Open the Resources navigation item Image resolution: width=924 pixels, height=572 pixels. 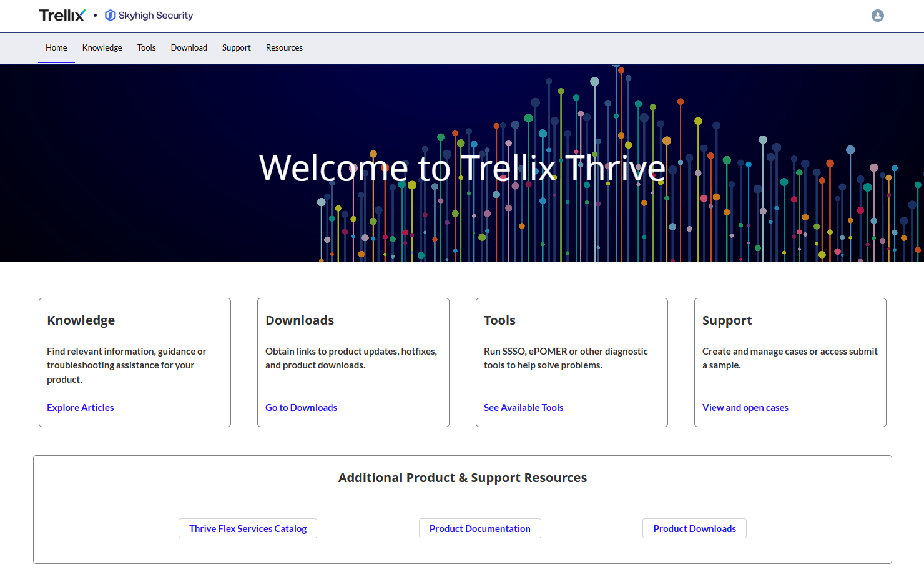pos(284,47)
